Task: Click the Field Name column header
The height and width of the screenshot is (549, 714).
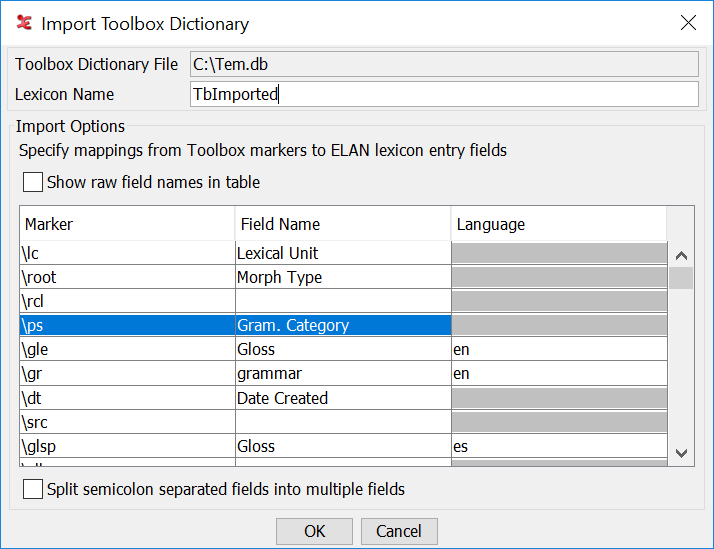Action: [x=343, y=224]
